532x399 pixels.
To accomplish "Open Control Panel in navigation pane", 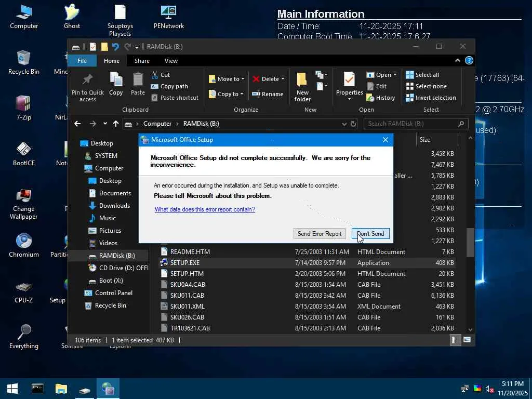I will point(113,293).
